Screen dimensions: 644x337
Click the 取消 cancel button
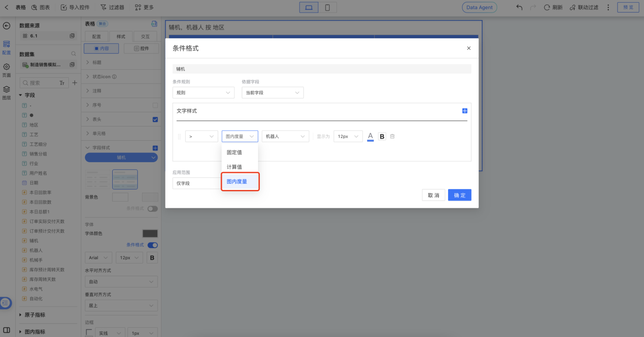point(433,195)
